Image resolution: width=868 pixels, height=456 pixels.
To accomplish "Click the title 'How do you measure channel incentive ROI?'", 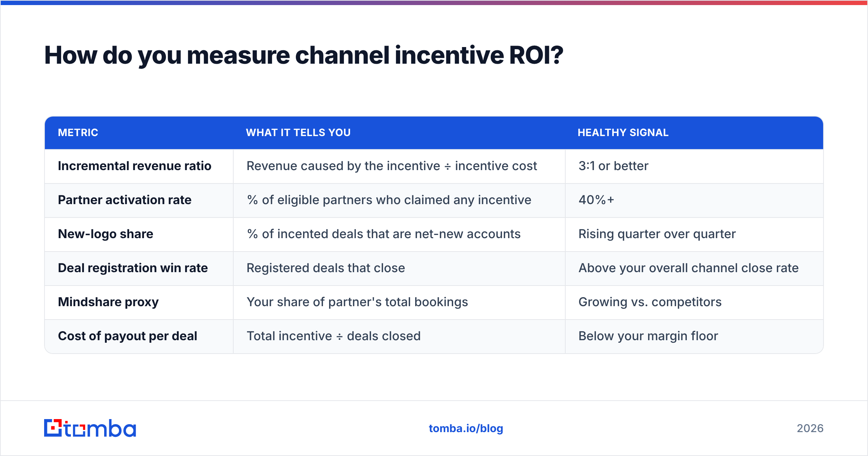I will [x=304, y=55].
